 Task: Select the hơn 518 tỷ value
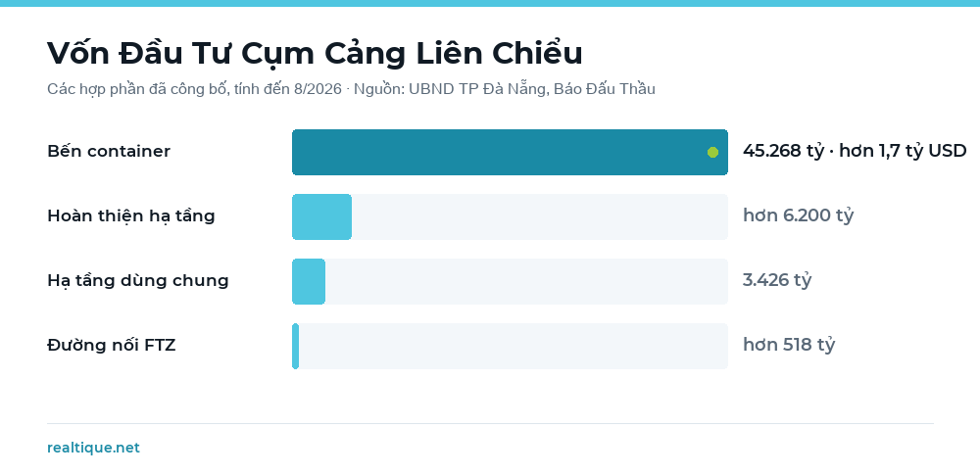(x=789, y=344)
